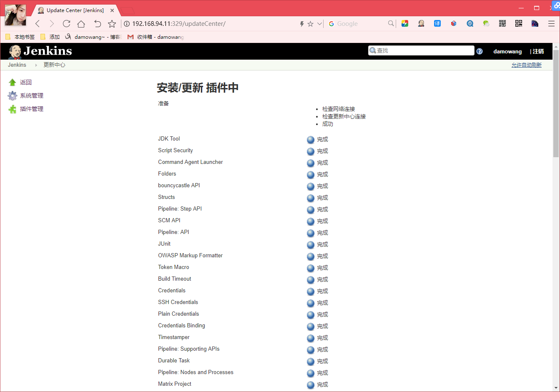Click the Jenkins breadcrumb item

coord(17,65)
